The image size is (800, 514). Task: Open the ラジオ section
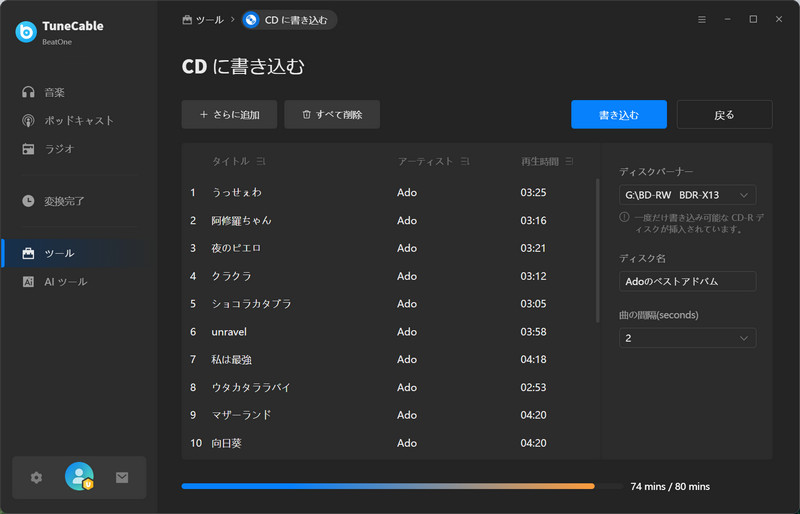pos(48,149)
